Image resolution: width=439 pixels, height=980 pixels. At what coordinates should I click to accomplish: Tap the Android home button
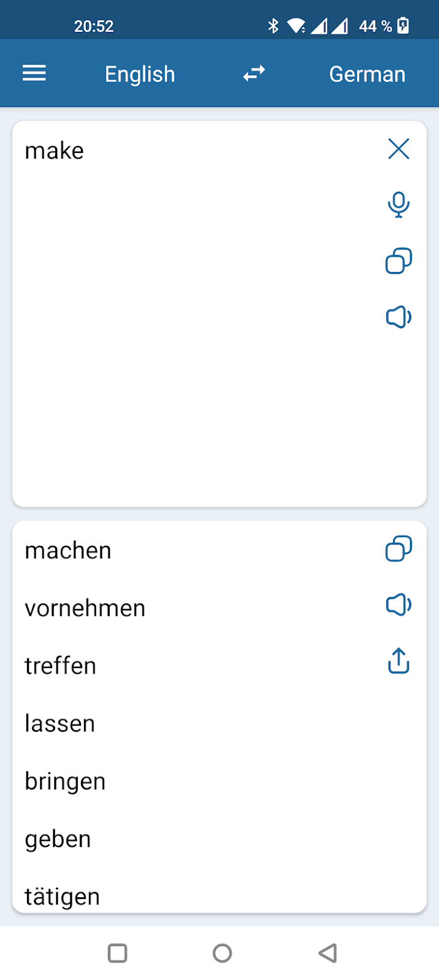tap(222, 953)
